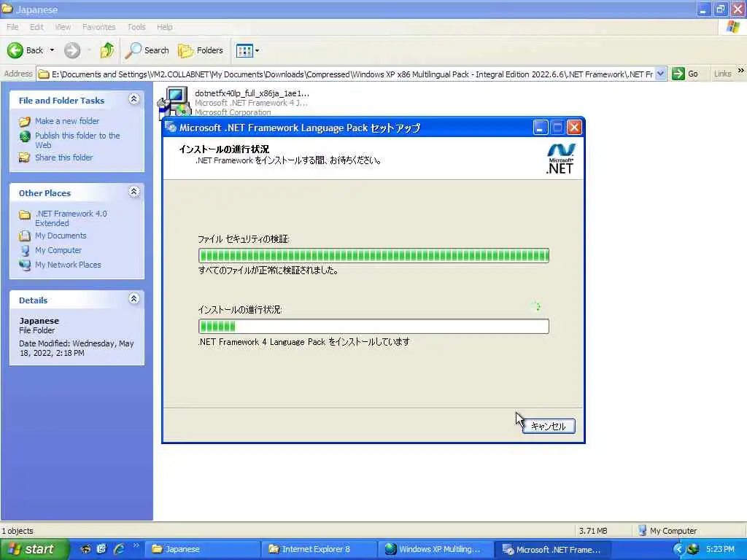This screenshot has width=747, height=560.
Task: Show hidden system tray icons arrow
Action: point(678,550)
